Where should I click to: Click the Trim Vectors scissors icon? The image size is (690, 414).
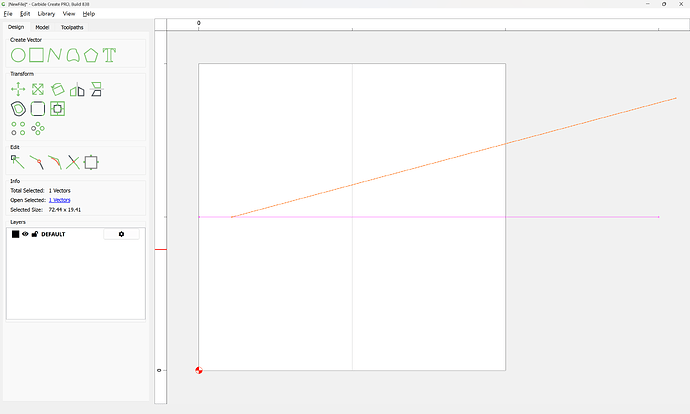pos(73,162)
